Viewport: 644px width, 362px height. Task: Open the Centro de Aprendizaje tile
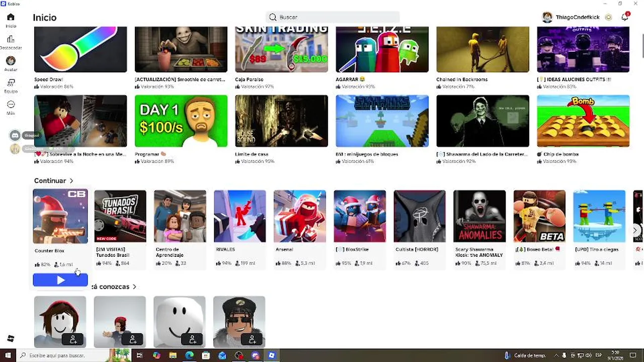(180, 216)
